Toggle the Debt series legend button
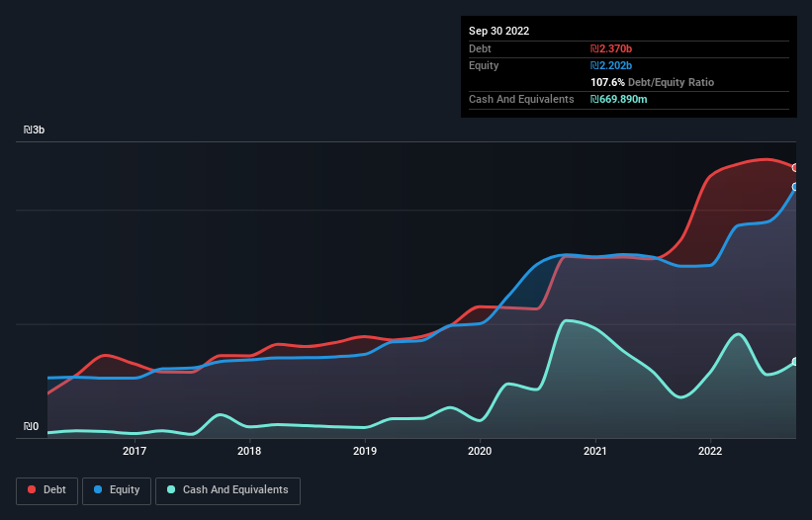 pos(47,490)
